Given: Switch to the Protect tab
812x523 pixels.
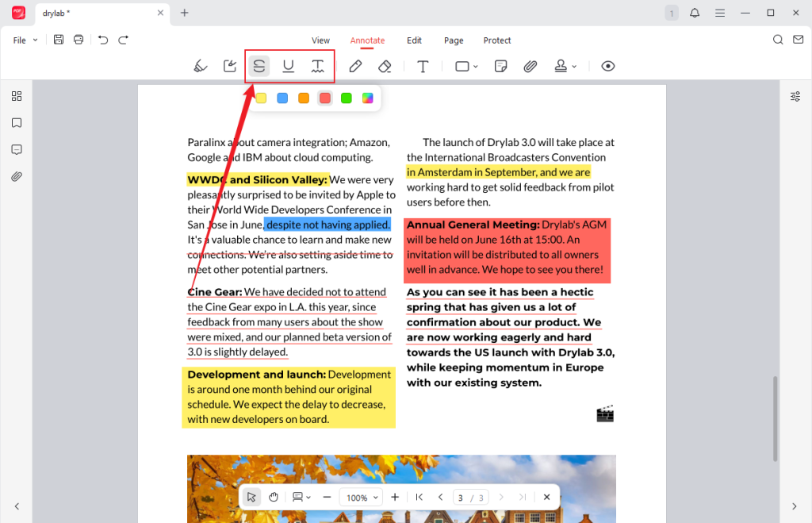Looking at the screenshot, I should coord(497,40).
